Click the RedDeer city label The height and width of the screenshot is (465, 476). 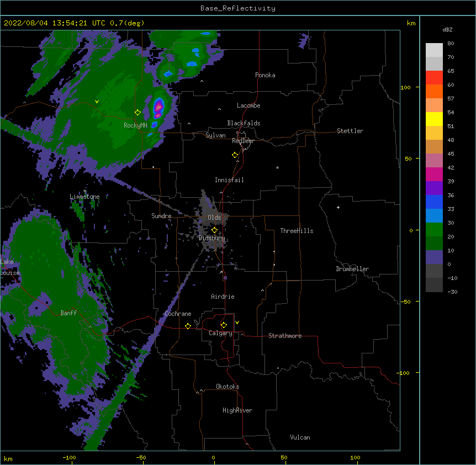coord(243,141)
